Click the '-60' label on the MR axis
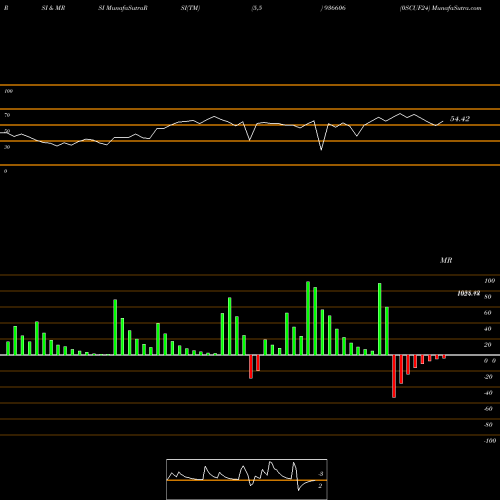500x500 pixels. coord(488,409)
